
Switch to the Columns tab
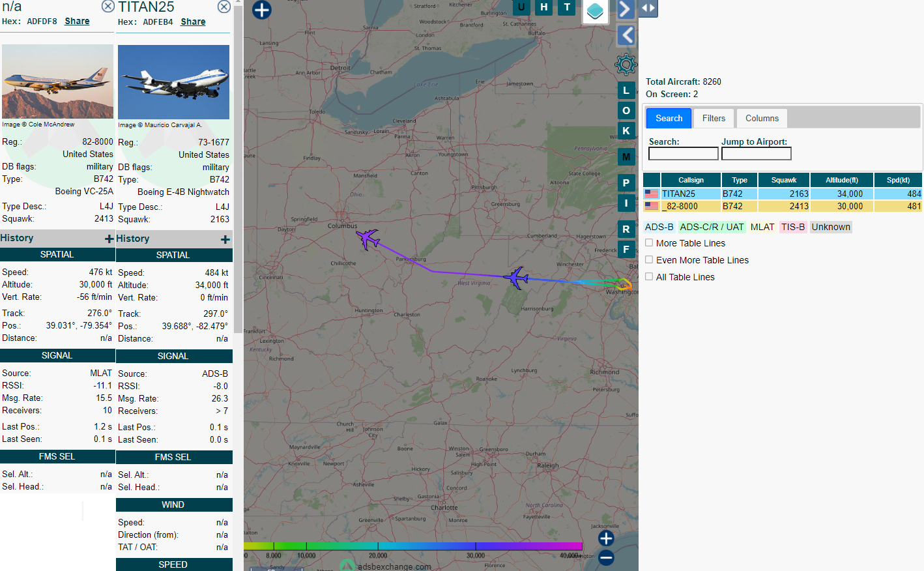pyautogui.click(x=762, y=118)
